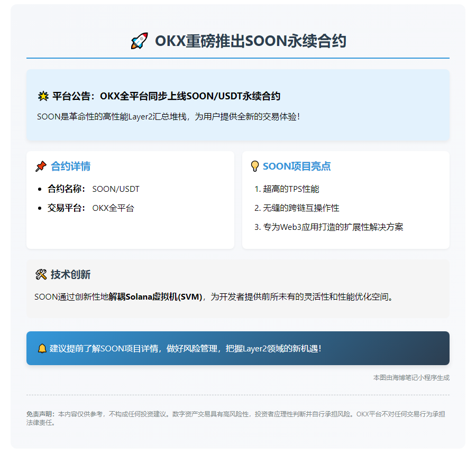Click the 合约详情 heading
The image size is (476, 465).
coord(70,166)
